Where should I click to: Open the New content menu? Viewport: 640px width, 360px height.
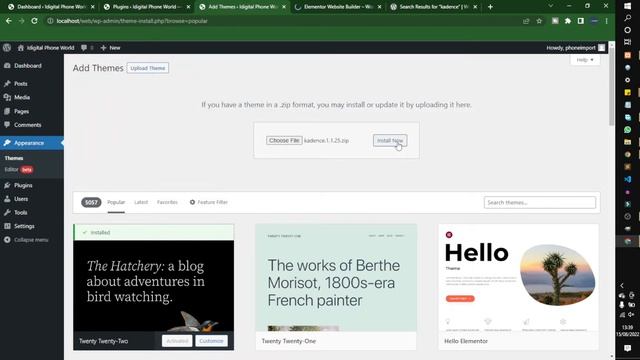tap(110, 48)
